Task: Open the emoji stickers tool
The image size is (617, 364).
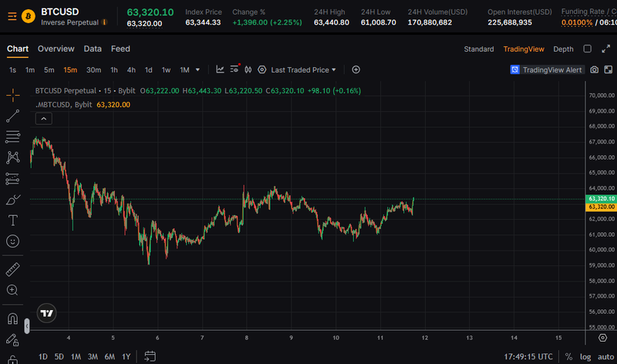Action: click(x=12, y=241)
